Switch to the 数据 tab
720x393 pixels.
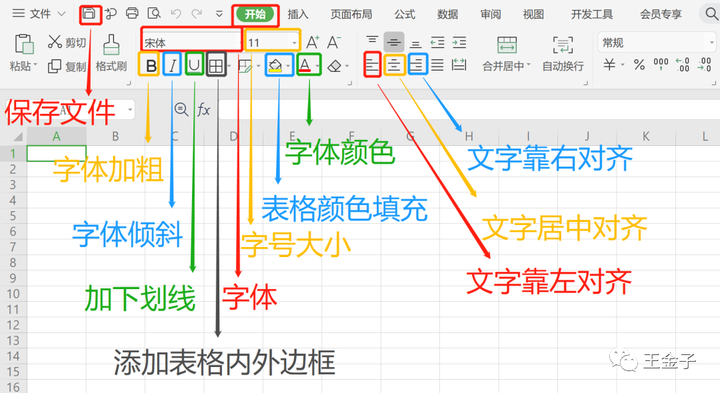447,14
